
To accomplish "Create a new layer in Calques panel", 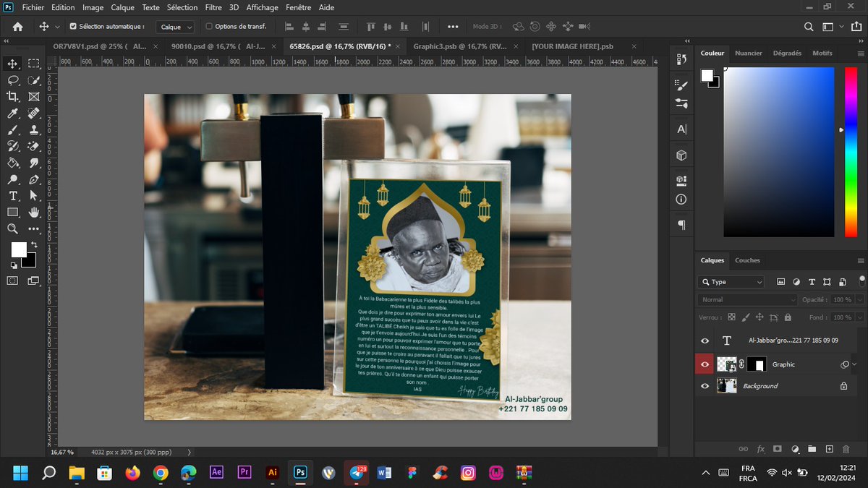I will [x=829, y=449].
